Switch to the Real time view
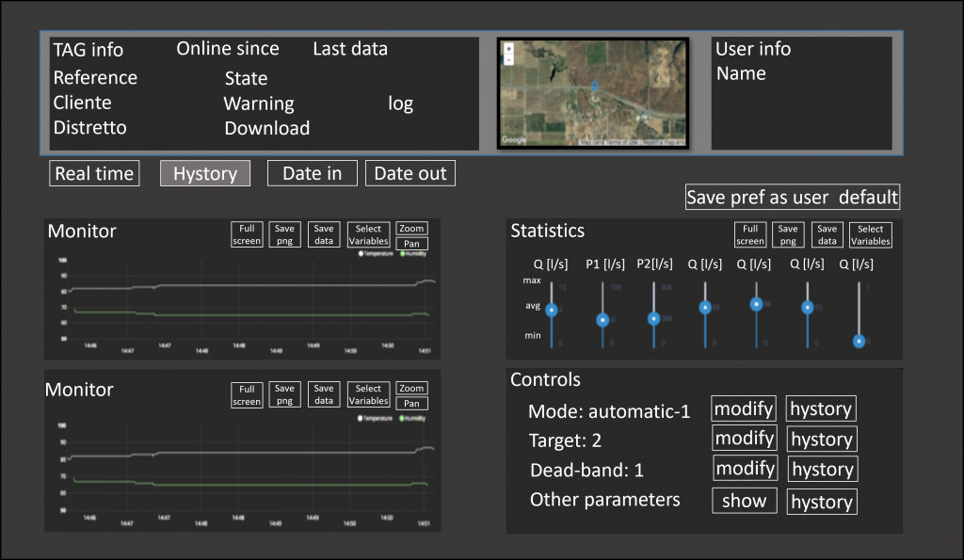The image size is (964, 560). 94,173
